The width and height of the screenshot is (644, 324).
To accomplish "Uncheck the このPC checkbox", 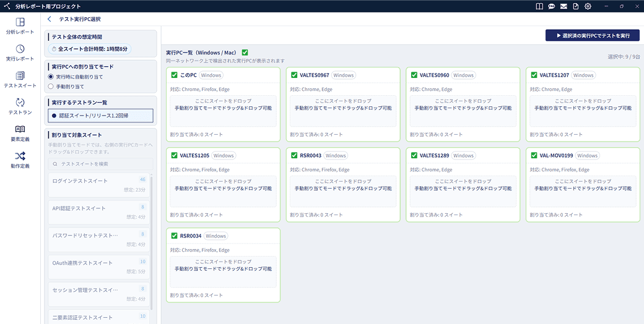I will pos(174,75).
